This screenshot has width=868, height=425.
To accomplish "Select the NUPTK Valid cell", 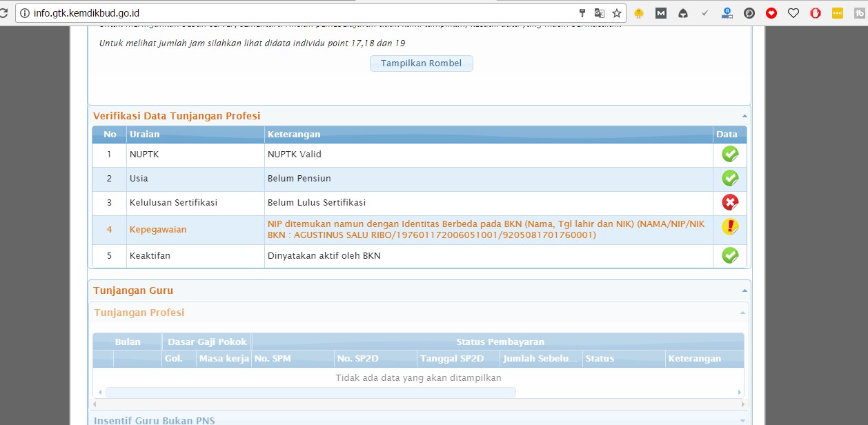I will click(489, 155).
